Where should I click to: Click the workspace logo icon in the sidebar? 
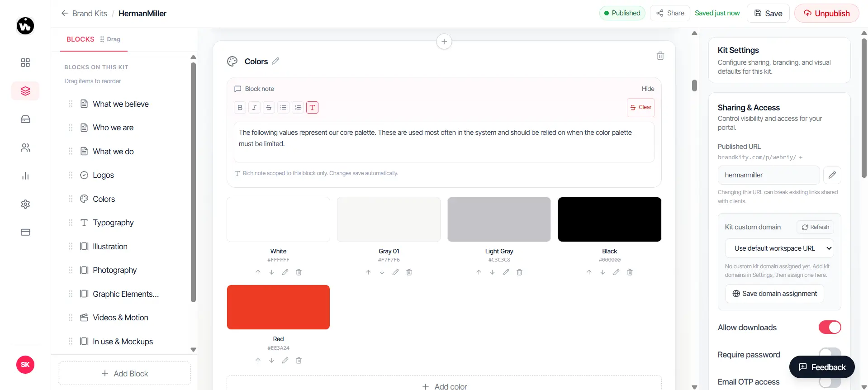tap(25, 26)
